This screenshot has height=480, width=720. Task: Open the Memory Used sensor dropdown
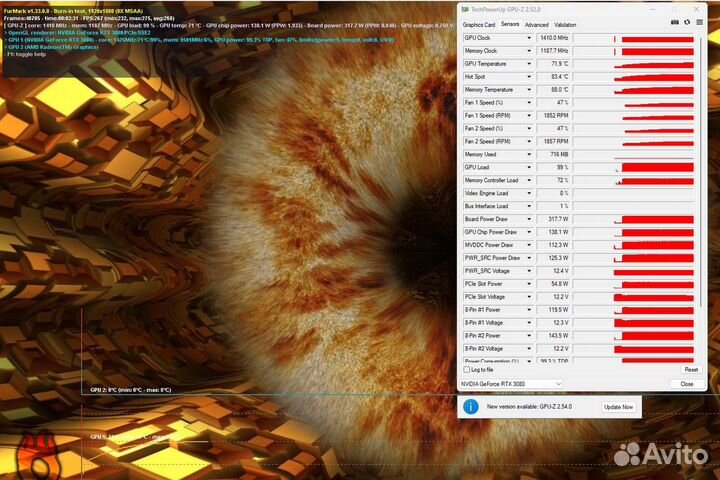coord(529,154)
